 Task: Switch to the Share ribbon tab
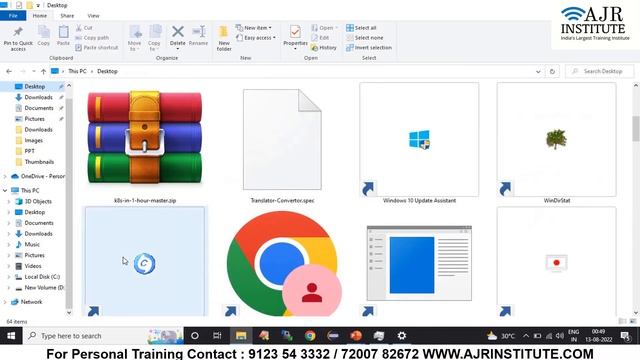[x=67, y=16]
